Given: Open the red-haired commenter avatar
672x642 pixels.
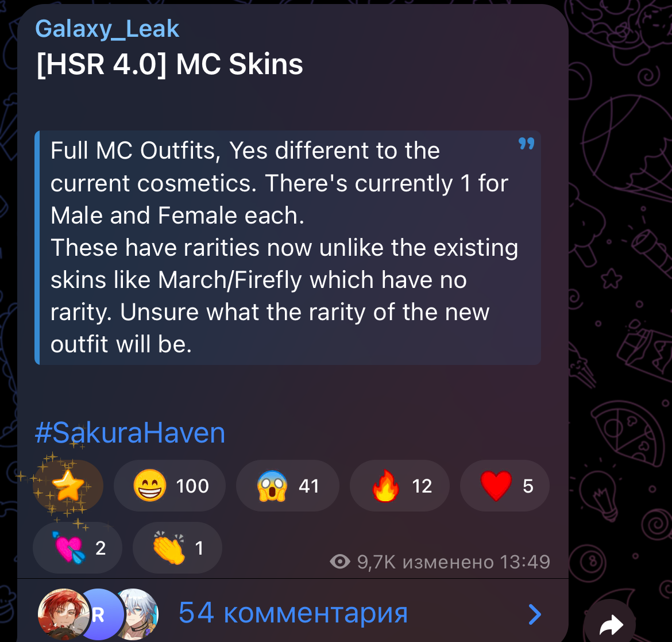Looking at the screenshot, I should point(63,614).
